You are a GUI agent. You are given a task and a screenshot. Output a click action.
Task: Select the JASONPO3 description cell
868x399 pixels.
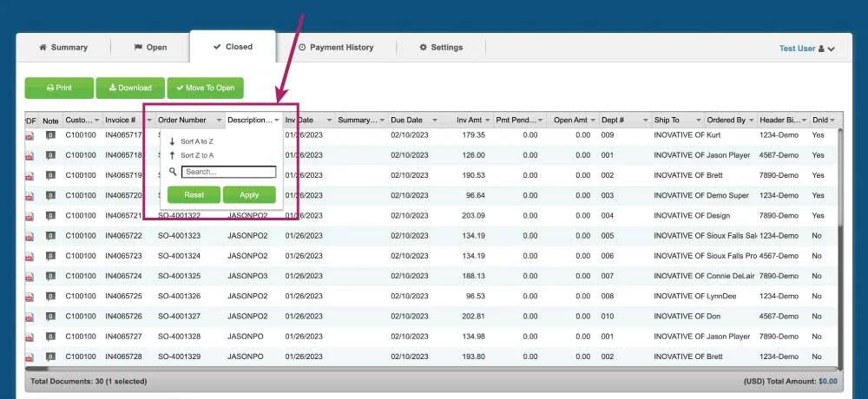coord(247,276)
